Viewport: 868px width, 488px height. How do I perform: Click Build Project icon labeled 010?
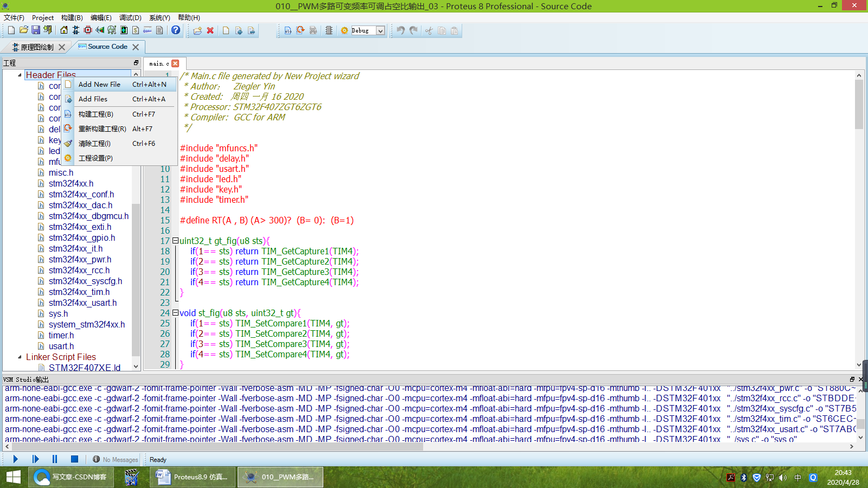click(x=288, y=30)
